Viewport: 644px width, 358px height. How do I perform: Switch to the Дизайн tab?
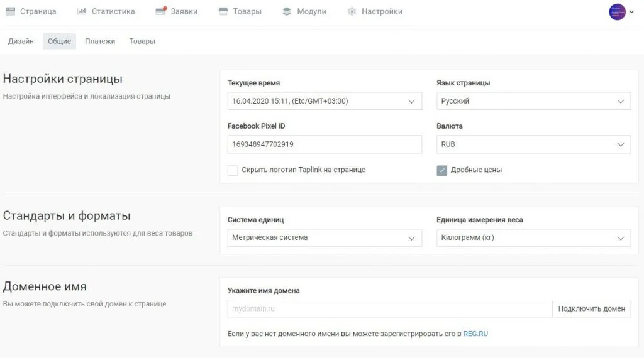click(x=21, y=41)
